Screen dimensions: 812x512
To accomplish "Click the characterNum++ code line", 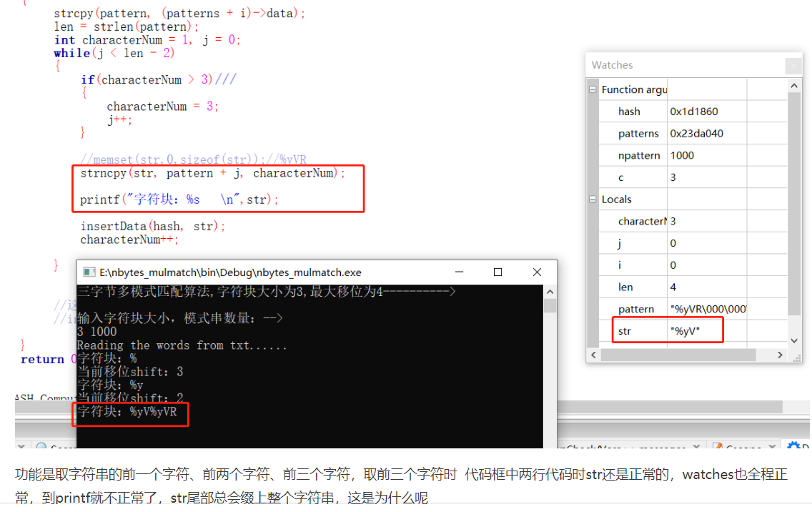I will (129, 240).
